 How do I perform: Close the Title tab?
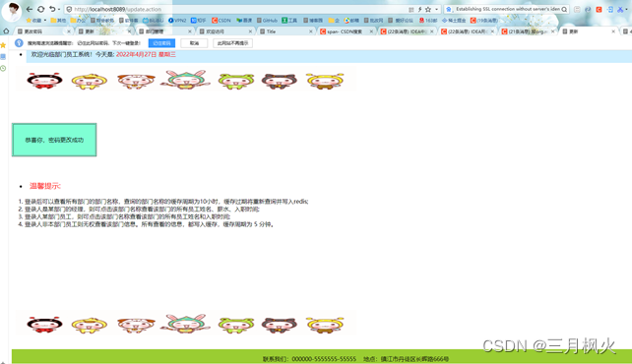point(311,31)
